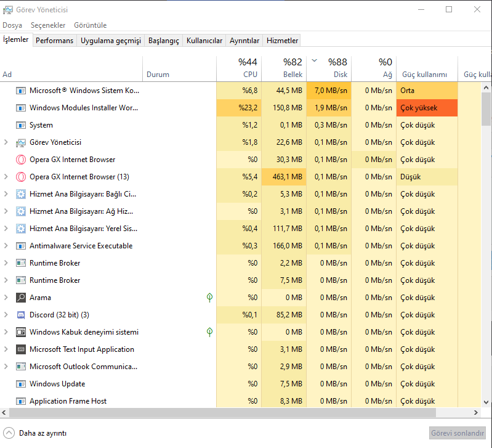This screenshot has height=448, width=492.
Task: Expand the Opera GX Internet Browser (13) group
Action: [6, 177]
